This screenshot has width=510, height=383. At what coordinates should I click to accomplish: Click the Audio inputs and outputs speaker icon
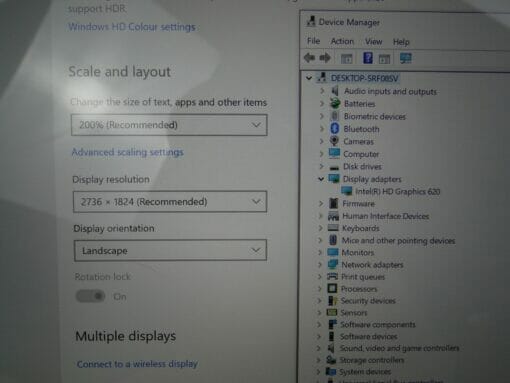click(x=335, y=91)
